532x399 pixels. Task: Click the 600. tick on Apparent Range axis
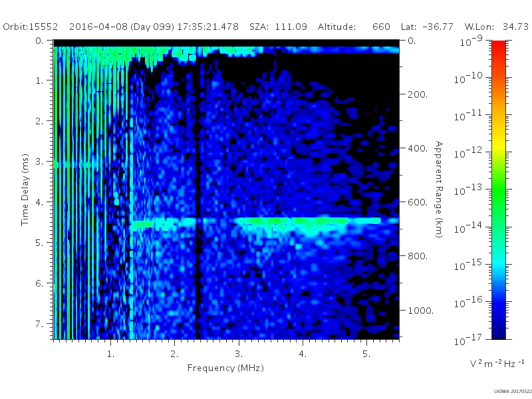coord(418,202)
